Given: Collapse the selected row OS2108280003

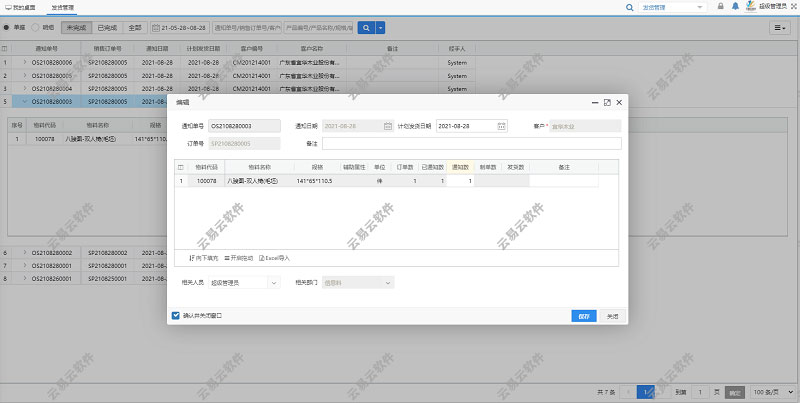Looking at the screenshot, I should 24,102.
